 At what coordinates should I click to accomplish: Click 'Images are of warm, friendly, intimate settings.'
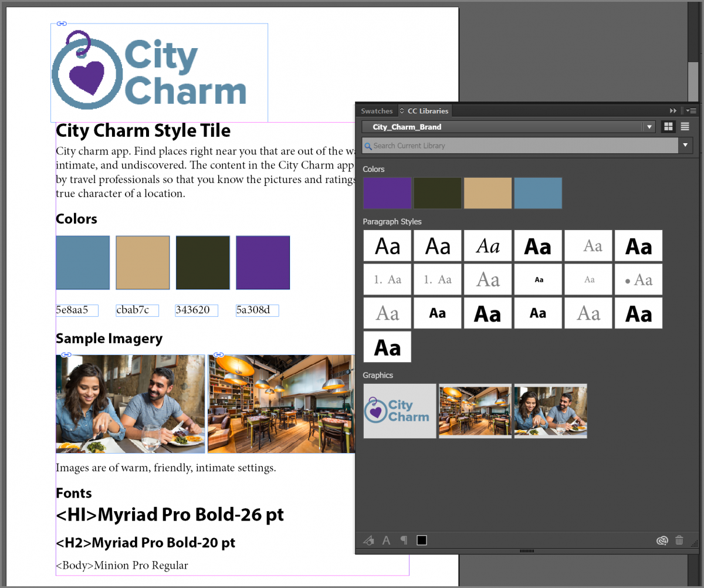(166, 468)
